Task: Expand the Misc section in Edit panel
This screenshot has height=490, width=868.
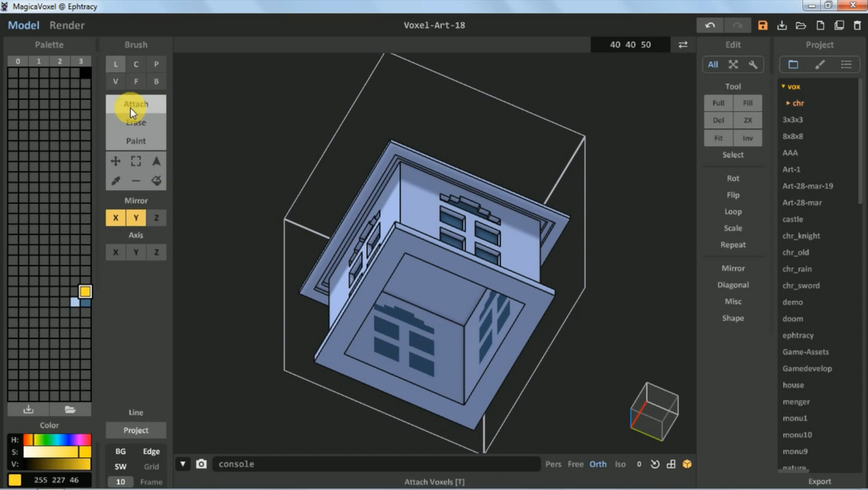Action: 733,301
